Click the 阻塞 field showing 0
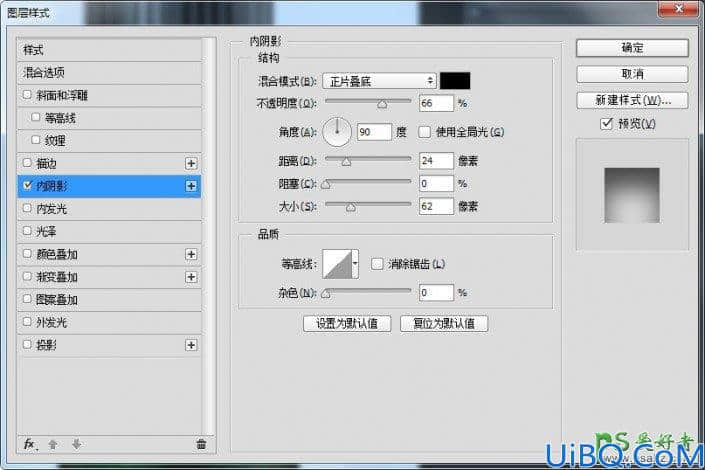The width and height of the screenshot is (705, 470). coord(436,184)
